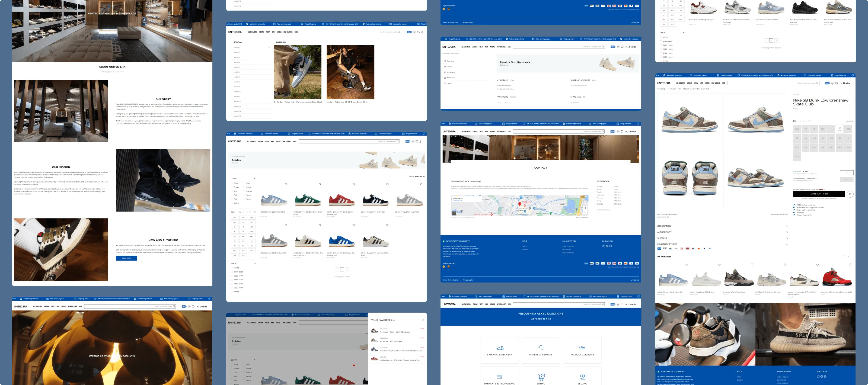Screen dimensions: 868x385
Task: Expand AUTHENTICITY section on Nike SB Dunk page
Action: click(787, 232)
